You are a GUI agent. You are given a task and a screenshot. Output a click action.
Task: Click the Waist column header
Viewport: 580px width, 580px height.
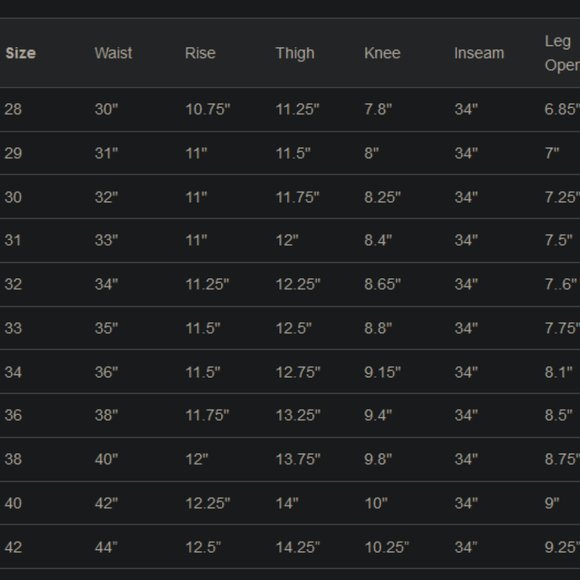(x=113, y=53)
